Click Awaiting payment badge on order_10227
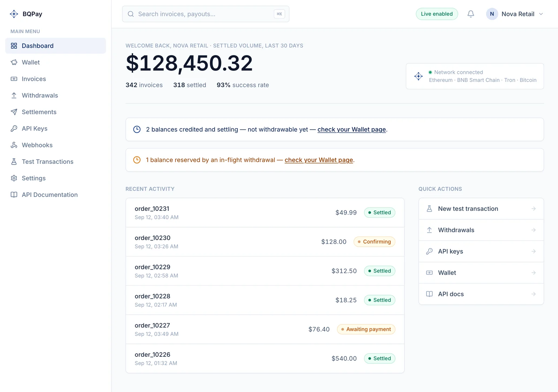Image resolution: width=558 pixels, height=392 pixels. click(366, 329)
